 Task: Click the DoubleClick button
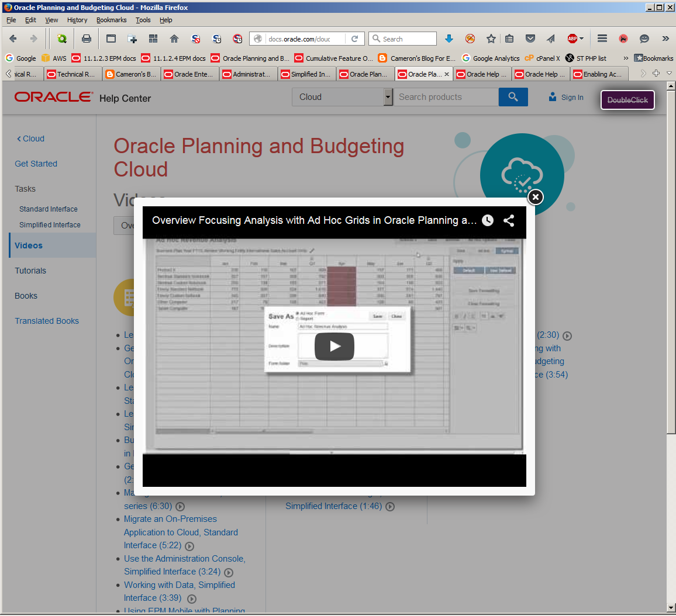(627, 100)
